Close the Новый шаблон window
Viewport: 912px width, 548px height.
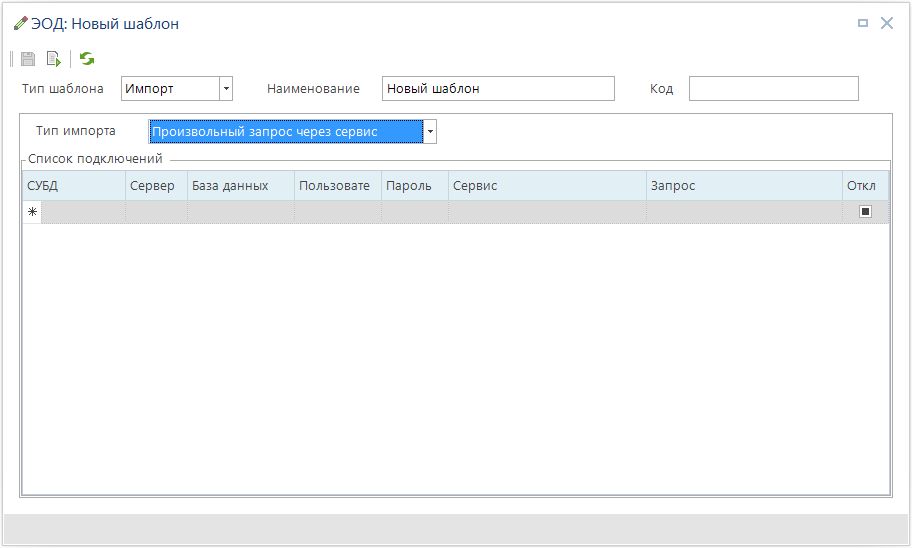tap(886, 23)
